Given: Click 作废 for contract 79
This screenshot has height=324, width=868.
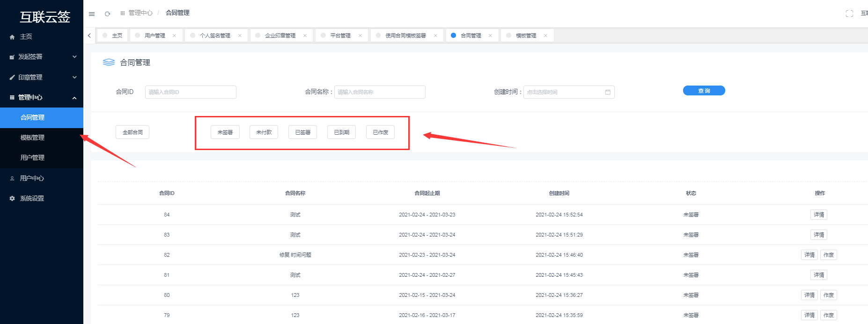Looking at the screenshot, I should tap(829, 315).
